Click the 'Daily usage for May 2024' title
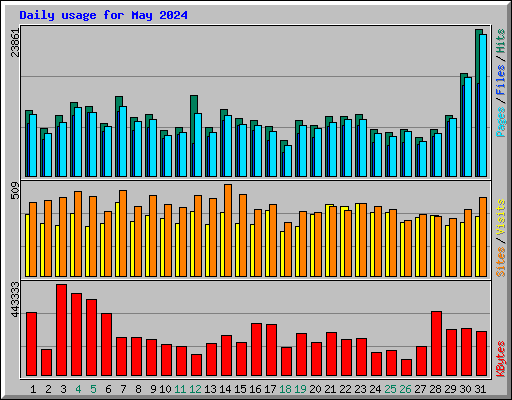 [103, 15]
